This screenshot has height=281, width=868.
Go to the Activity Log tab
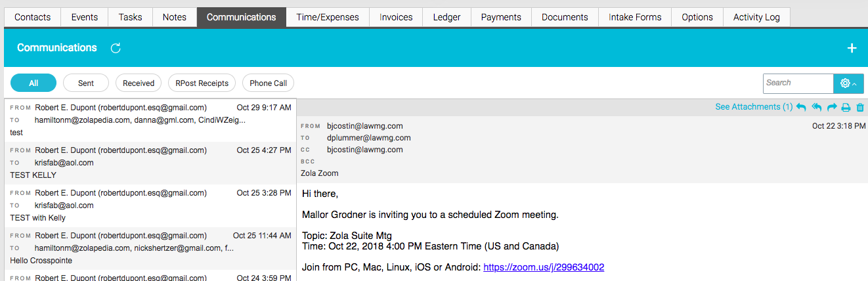coord(756,17)
